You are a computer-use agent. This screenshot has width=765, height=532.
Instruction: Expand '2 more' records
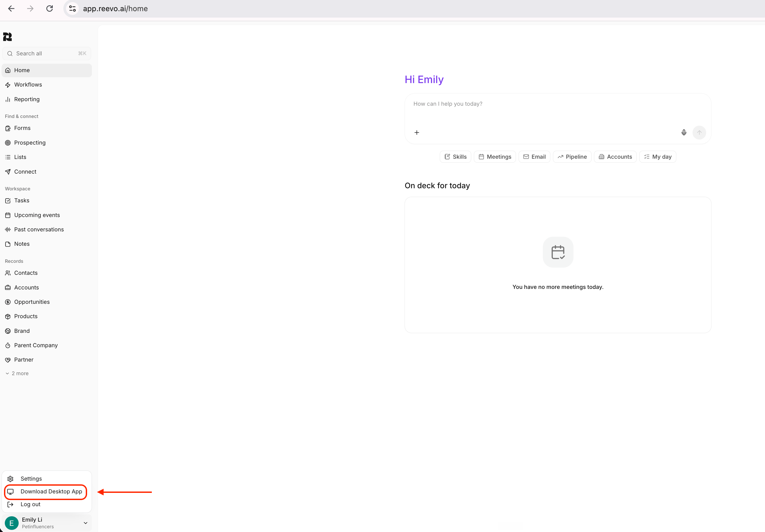(17, 373)
